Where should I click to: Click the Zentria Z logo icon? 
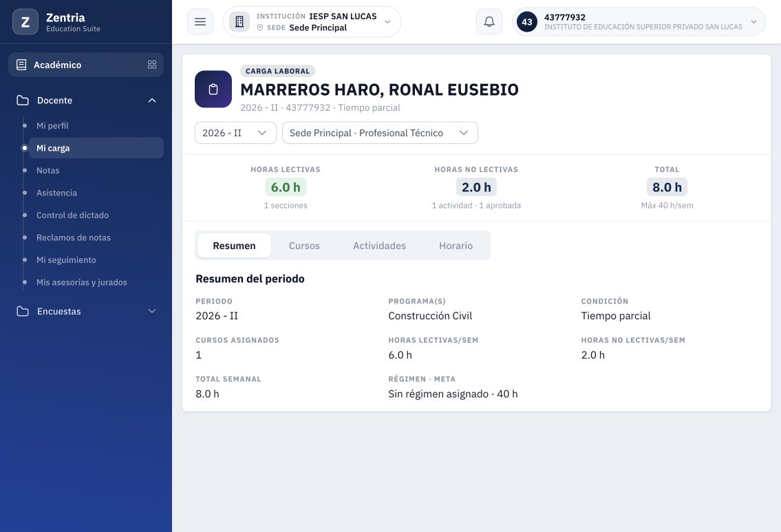click(25, 22)
